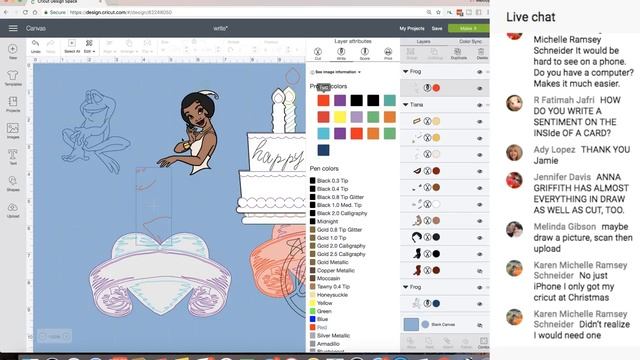
Task: Click the Contour tool icon
Action: point(483,342)
